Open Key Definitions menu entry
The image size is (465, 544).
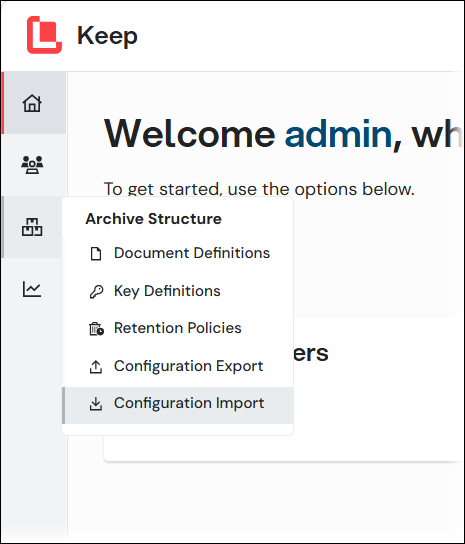click(179, 291)
